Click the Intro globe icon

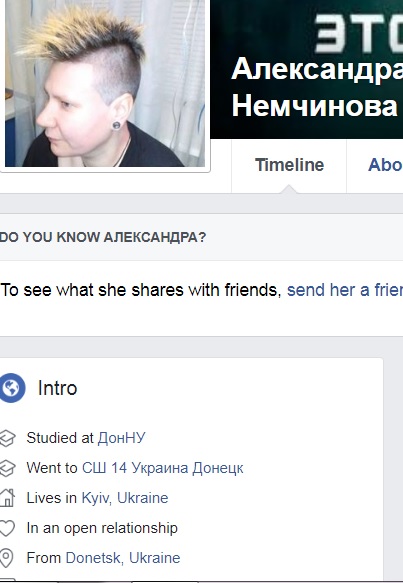tap(12, 388)
